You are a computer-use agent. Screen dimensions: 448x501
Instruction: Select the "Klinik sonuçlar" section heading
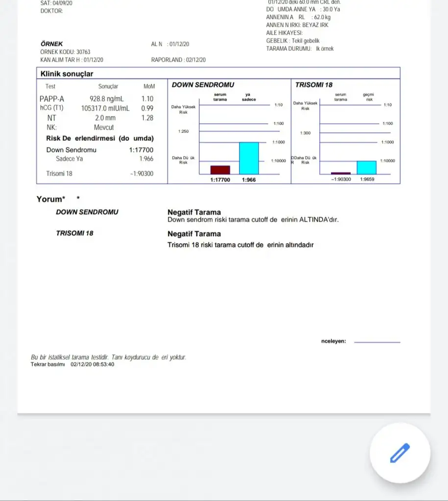coord(67,74)
